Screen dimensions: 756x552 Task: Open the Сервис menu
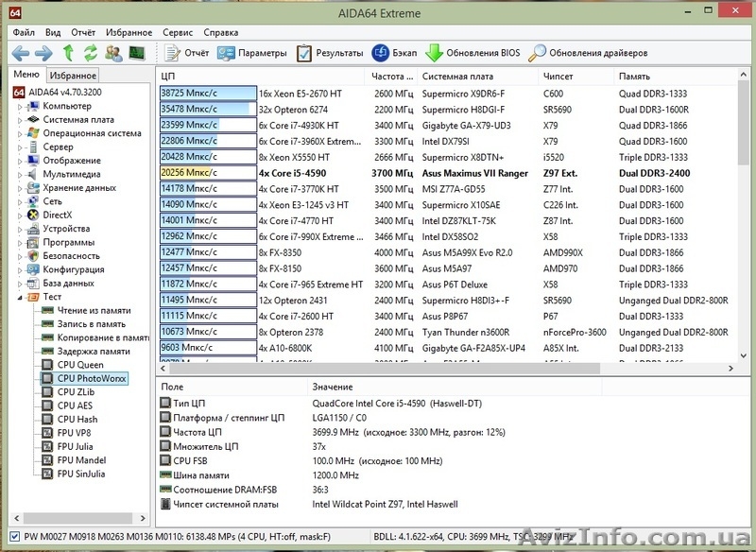(176, 31)
